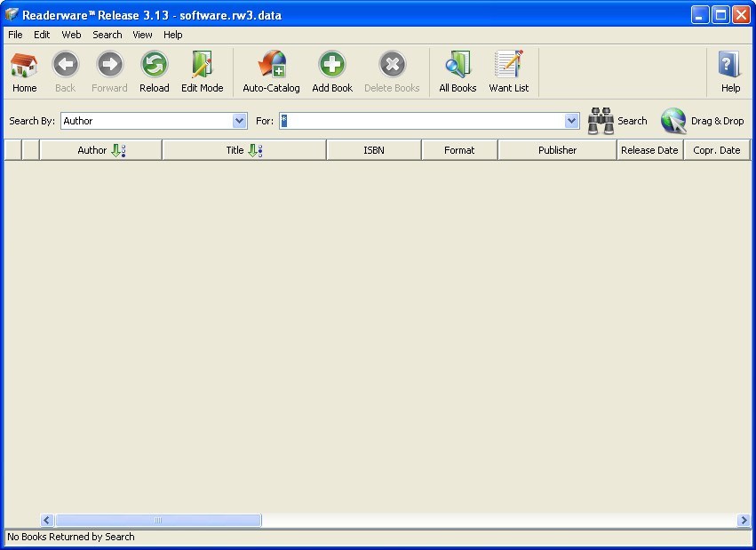Sort books by the Publisher column

(557, 149)
